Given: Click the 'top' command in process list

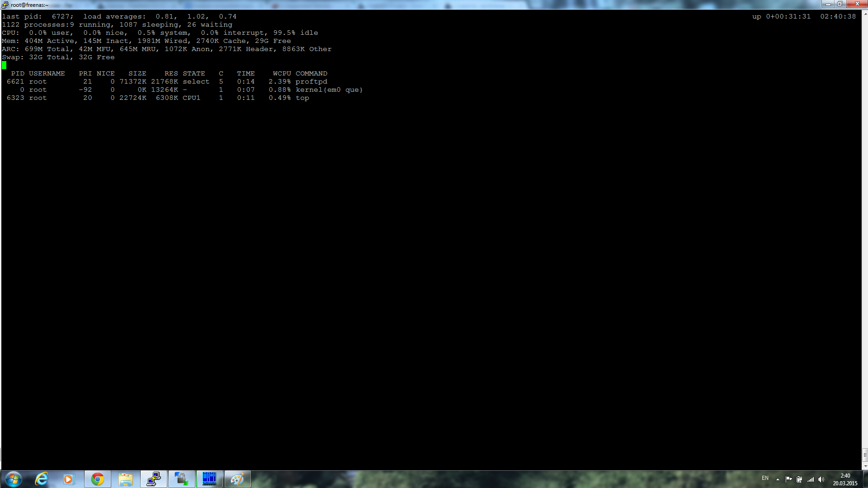Looking at the screenshot, I should tap(302, 98).
